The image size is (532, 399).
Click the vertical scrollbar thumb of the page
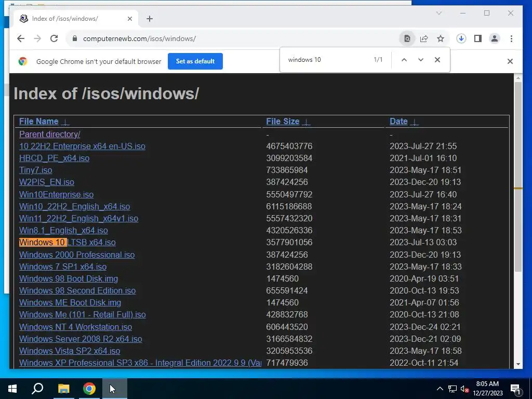point(518,177)
